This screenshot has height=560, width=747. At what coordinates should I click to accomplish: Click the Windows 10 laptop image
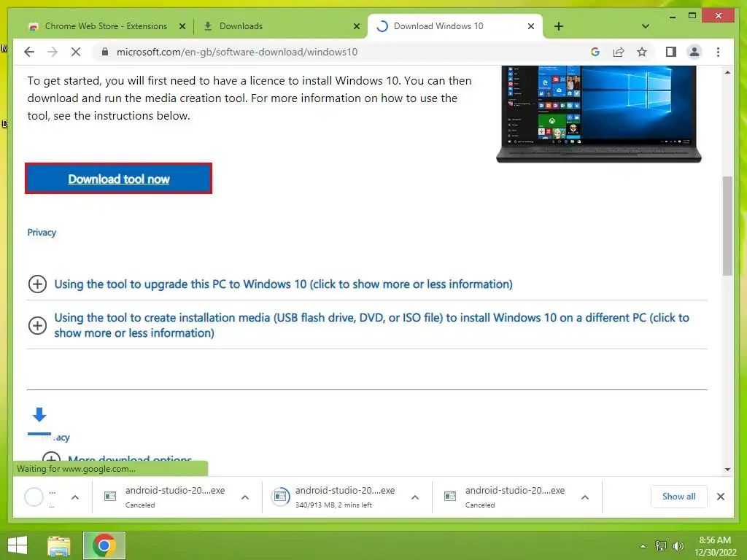point(599,114)
